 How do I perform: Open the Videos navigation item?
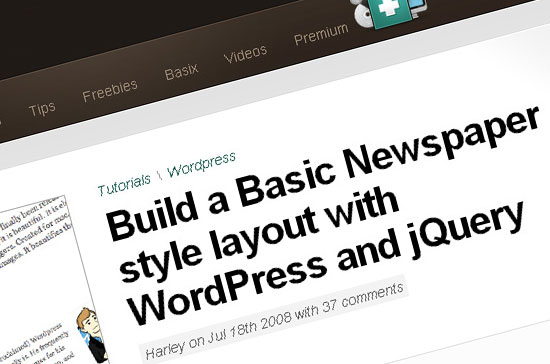(x=246, y=54)
